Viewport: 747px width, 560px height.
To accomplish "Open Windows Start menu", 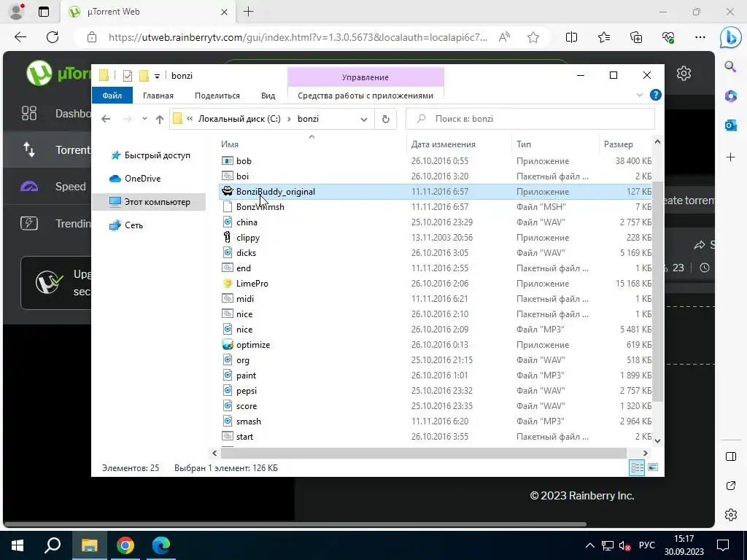I will (x=18, y=545).
